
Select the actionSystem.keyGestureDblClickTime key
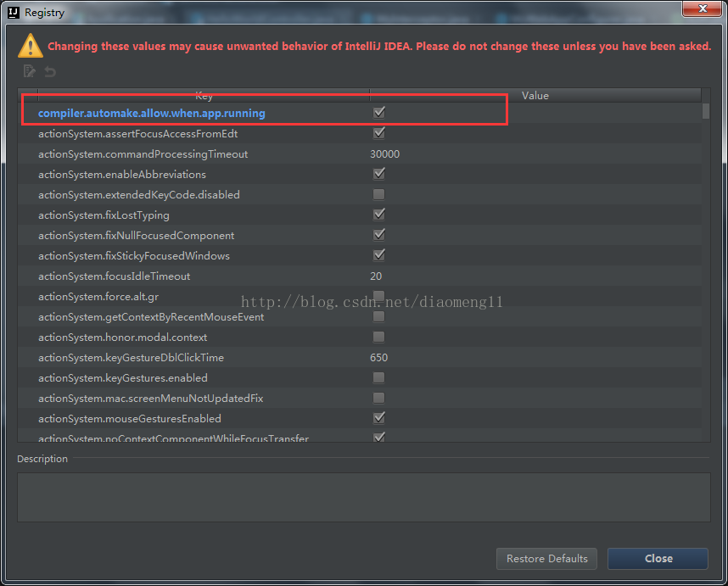131,358
